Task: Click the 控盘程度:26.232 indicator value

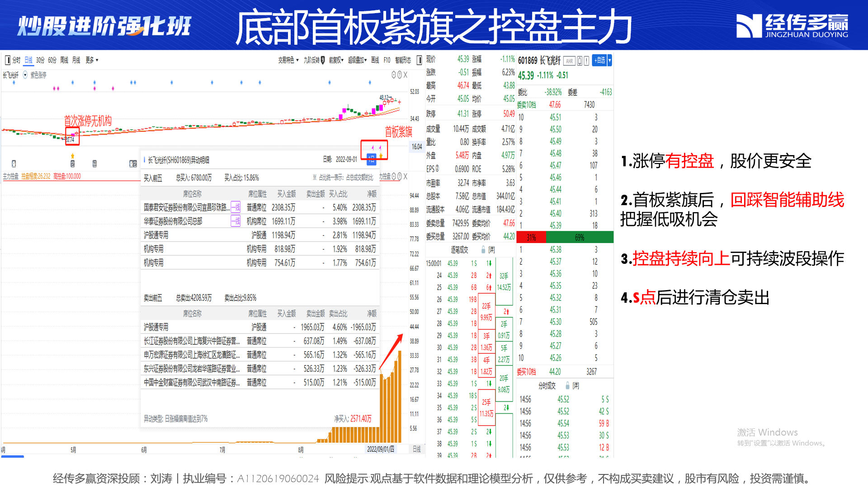Action: [36, 176]
